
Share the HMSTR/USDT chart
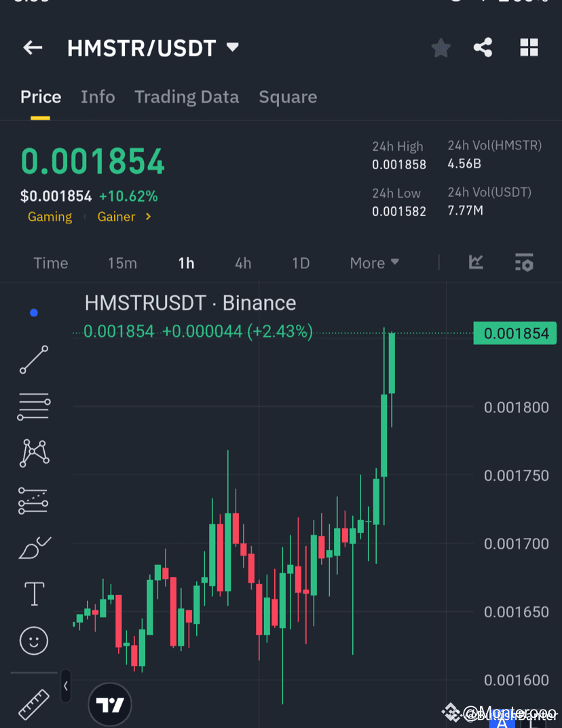click(483, 48)
